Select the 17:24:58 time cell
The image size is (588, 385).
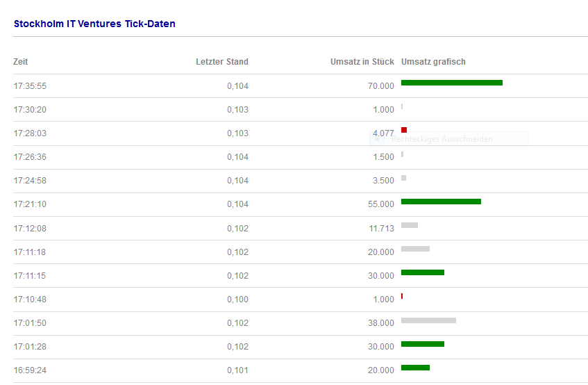coord(30,181)
